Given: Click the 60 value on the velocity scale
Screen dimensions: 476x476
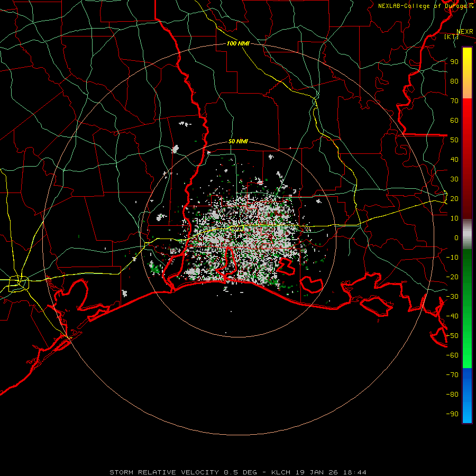Looking at the screenshot, I should tap(454, 120).
